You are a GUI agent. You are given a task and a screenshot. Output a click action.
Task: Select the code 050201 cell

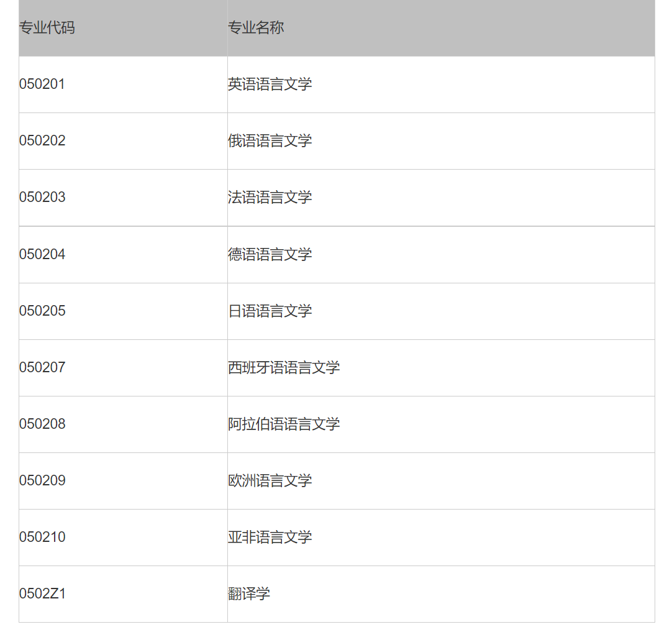pyautogui.click(x=123, y=85)
